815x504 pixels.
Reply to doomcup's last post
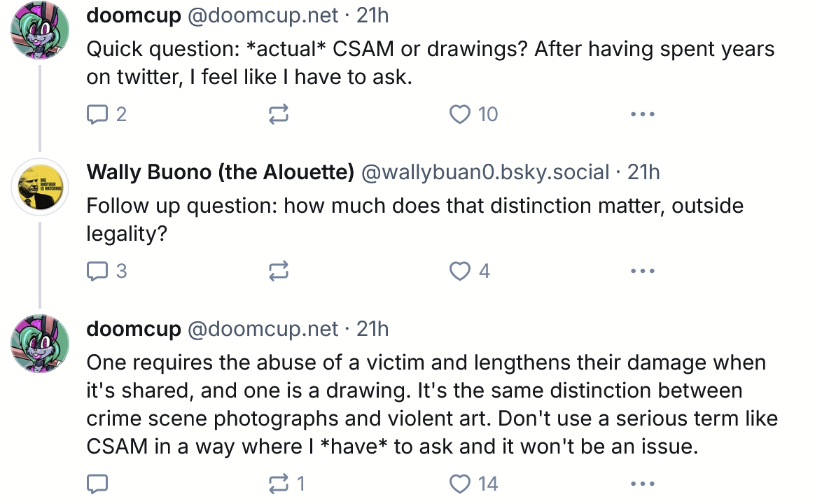click(x=97, y=484)
